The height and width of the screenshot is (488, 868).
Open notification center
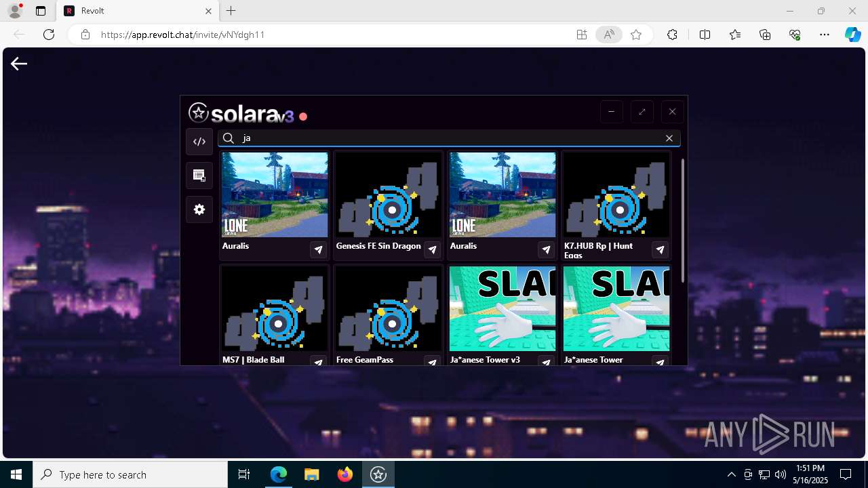pyautogui.click(x=846, y=474)
